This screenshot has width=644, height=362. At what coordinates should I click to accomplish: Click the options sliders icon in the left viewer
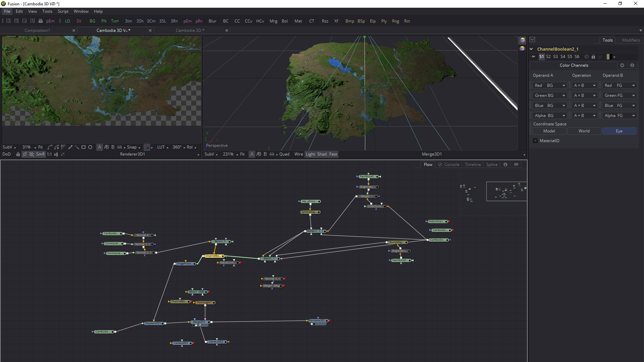tap(63, 154)
